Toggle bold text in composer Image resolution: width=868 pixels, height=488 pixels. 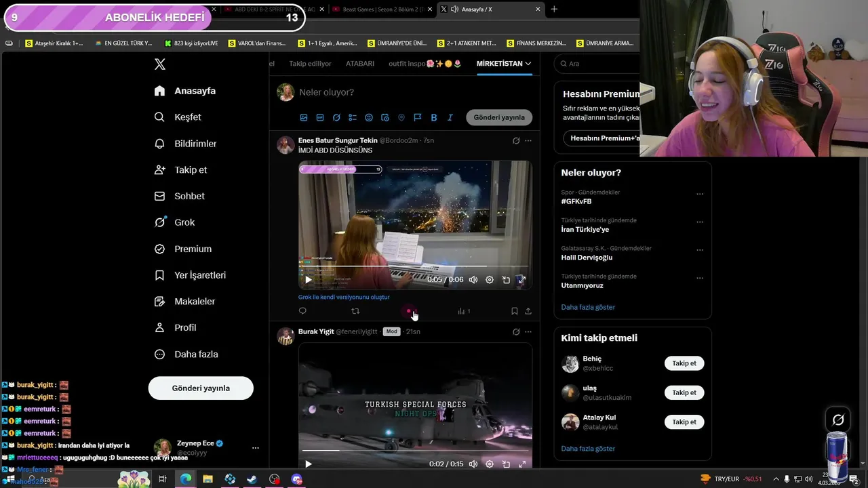coord(434,117)
